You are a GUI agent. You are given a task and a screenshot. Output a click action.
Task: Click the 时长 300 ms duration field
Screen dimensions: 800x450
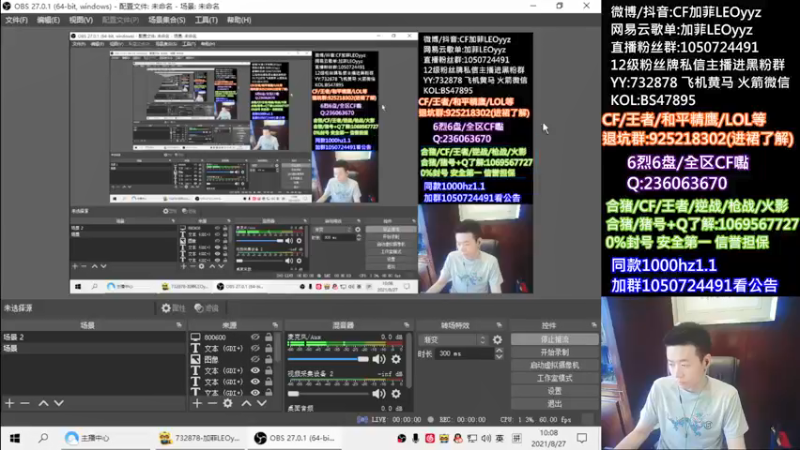click(464, 354)
